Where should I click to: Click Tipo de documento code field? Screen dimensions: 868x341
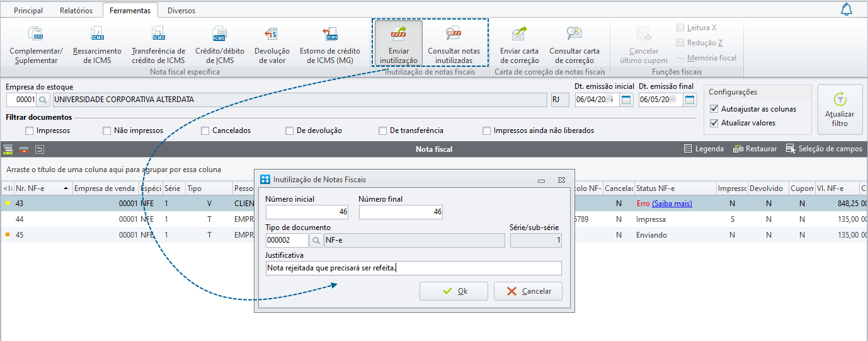(x=287, y=240)
